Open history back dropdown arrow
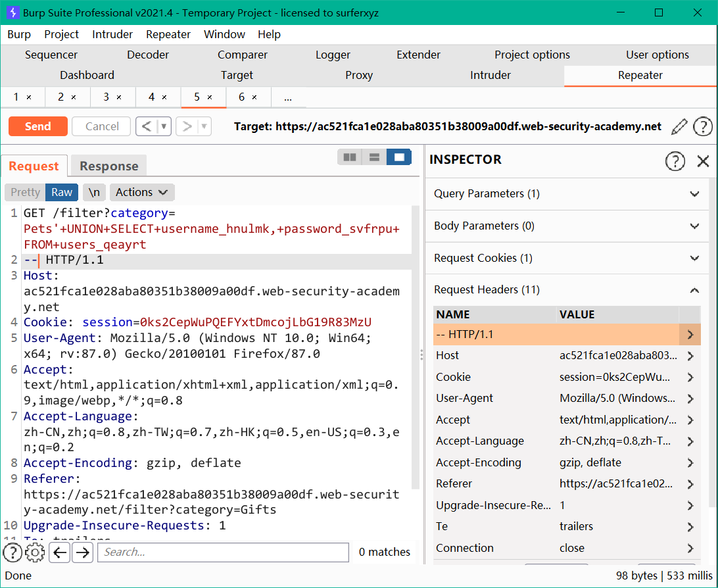Viewport: 718px width, 588px height. 164,126
